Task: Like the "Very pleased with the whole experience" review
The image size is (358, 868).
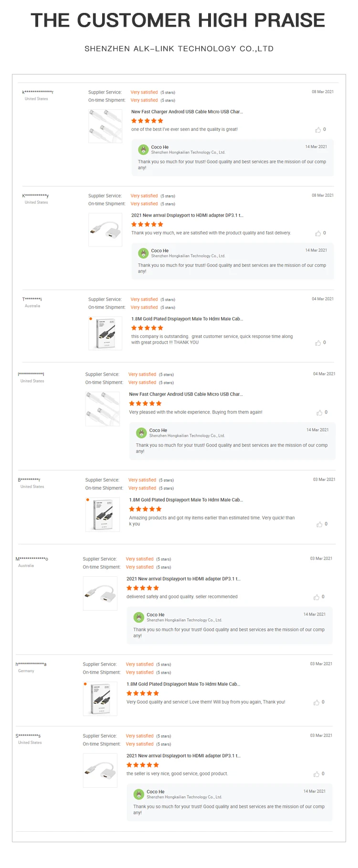Action: (319, 413)
